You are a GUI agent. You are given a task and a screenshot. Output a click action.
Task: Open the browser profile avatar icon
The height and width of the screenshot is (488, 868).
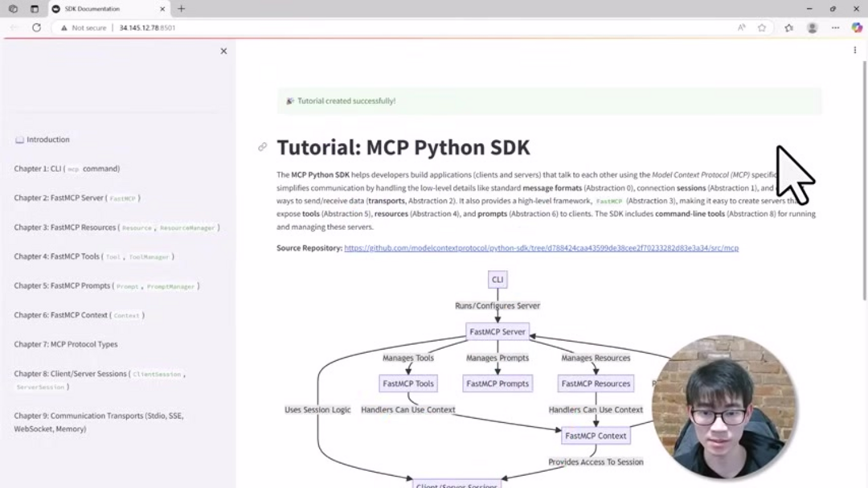[x=812, y=27]
